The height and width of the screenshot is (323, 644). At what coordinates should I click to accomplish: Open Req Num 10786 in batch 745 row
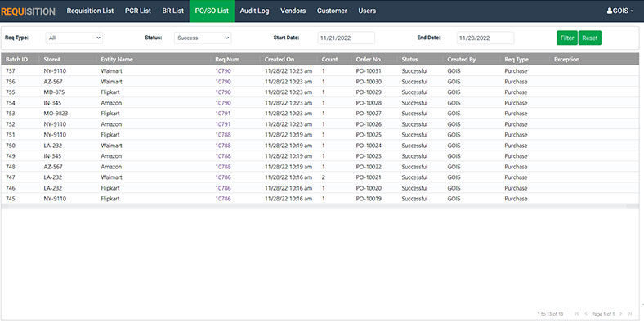pyautogui.click(x=223, y=199)
